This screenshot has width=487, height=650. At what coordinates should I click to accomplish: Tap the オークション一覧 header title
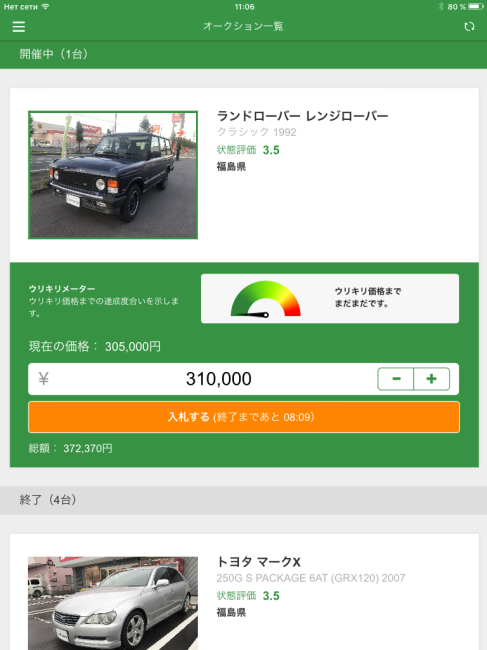pyautogui.click(x=243, y=27)
